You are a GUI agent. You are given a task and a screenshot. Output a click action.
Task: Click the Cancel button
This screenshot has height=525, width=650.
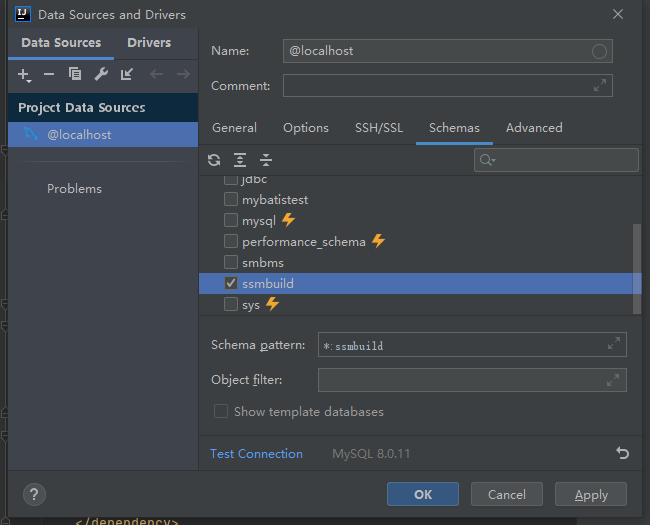507,494
